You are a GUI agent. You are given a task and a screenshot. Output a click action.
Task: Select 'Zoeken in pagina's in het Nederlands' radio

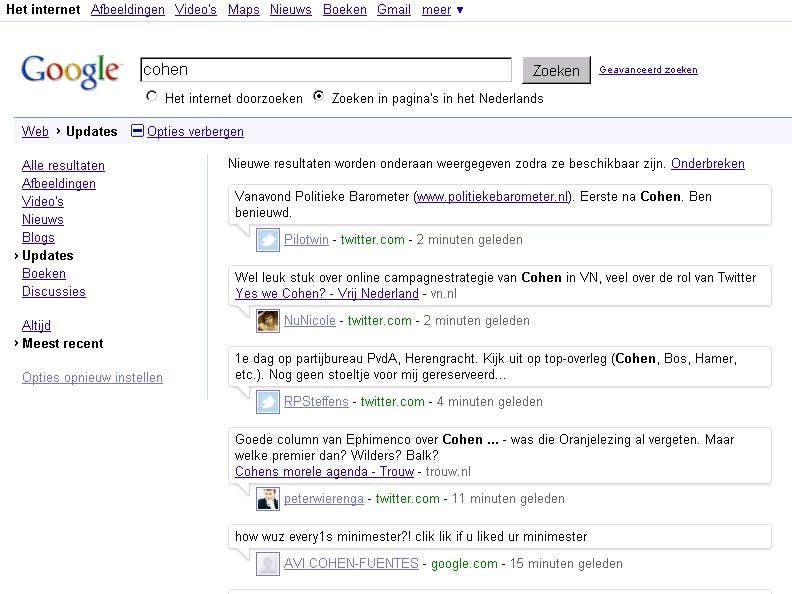coord(318,96)
